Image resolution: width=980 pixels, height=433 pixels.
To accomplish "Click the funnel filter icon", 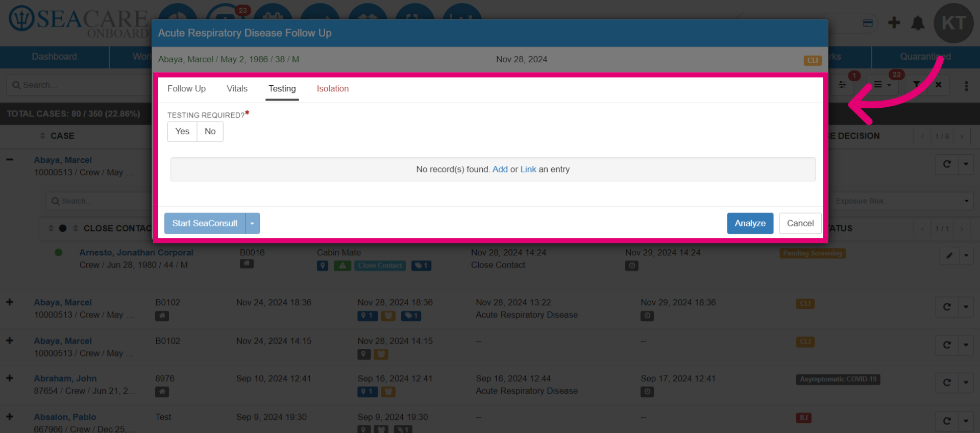I will click(x=917, y=84).
